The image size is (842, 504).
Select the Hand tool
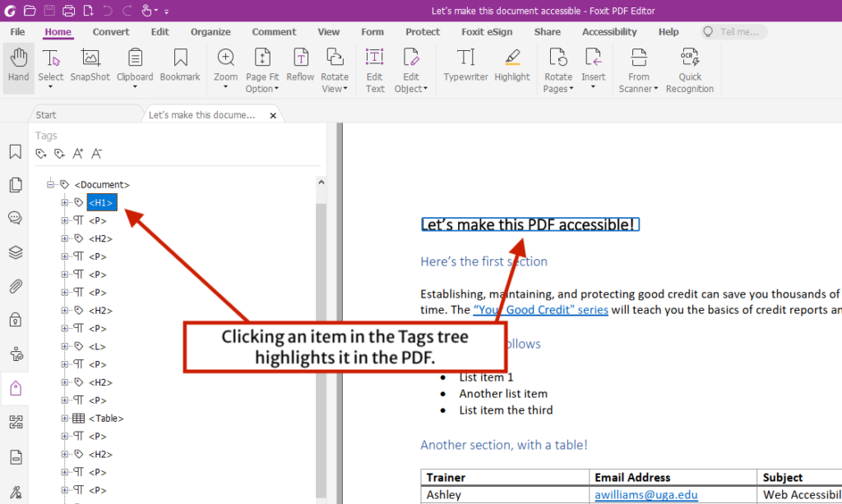(x=18, y=66)
